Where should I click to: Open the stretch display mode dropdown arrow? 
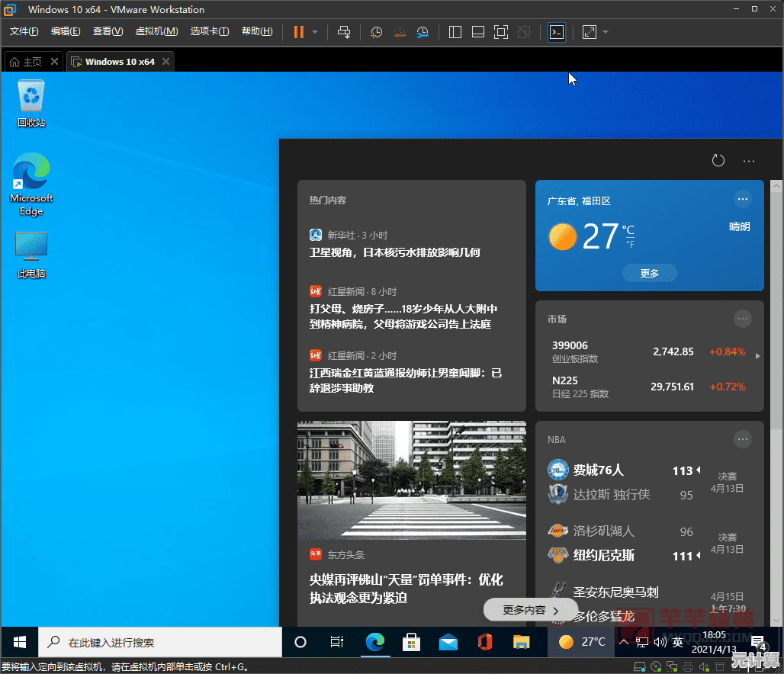[606, 32]
